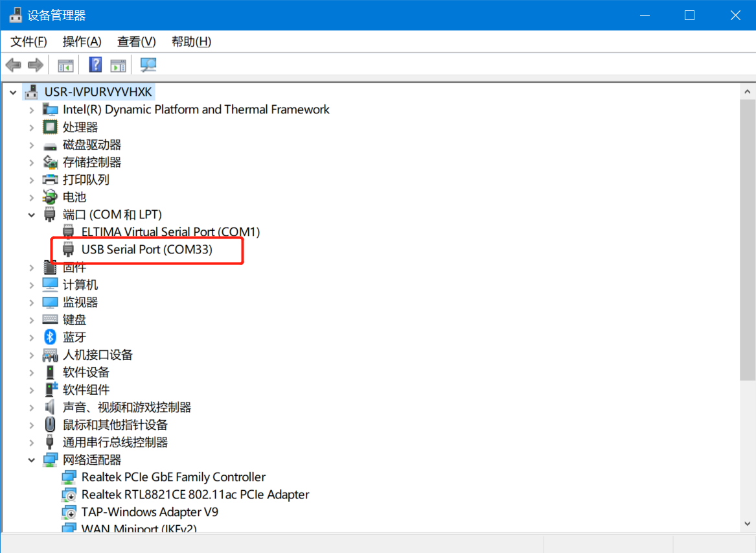Click the display icon beside 监视器
The height and width of the screenshot is (553, 756).
[50, 302]
